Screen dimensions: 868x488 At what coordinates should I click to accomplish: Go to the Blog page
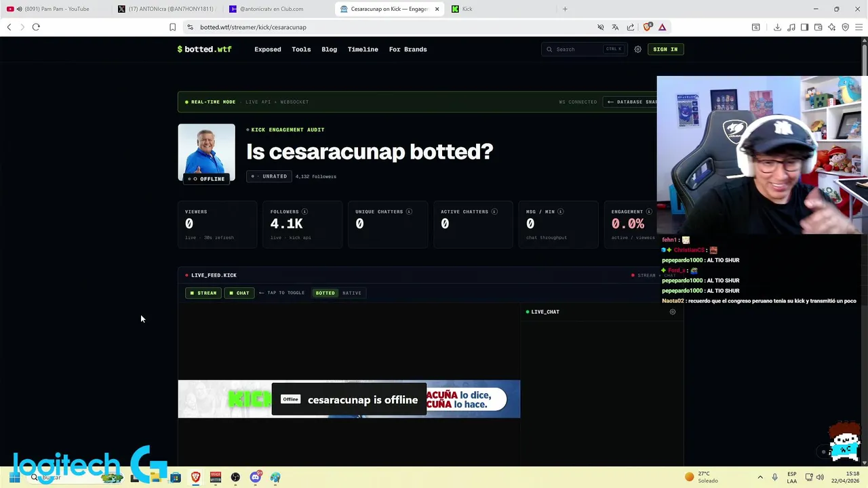329,49
